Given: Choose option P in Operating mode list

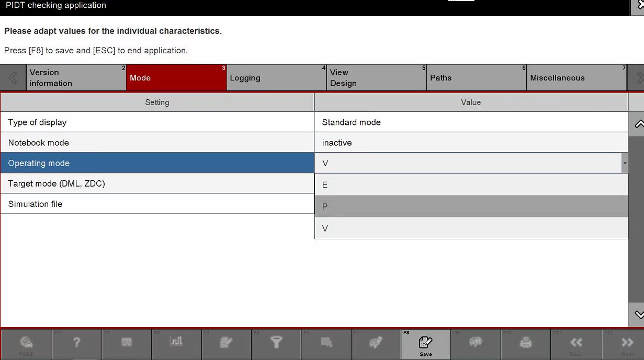Looking at the screenshot, I should [x=471, y=207].
